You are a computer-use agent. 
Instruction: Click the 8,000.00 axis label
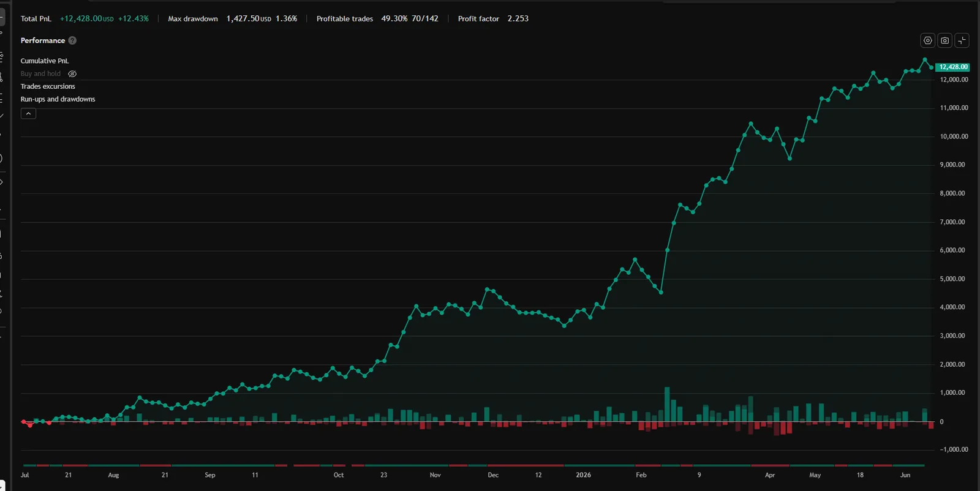[x=952, y=193]
